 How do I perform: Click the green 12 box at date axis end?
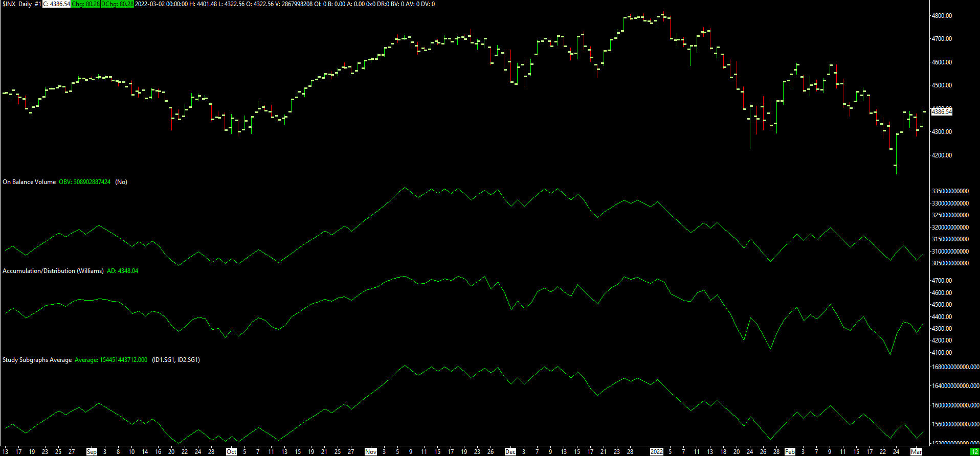tap(975, 452)
